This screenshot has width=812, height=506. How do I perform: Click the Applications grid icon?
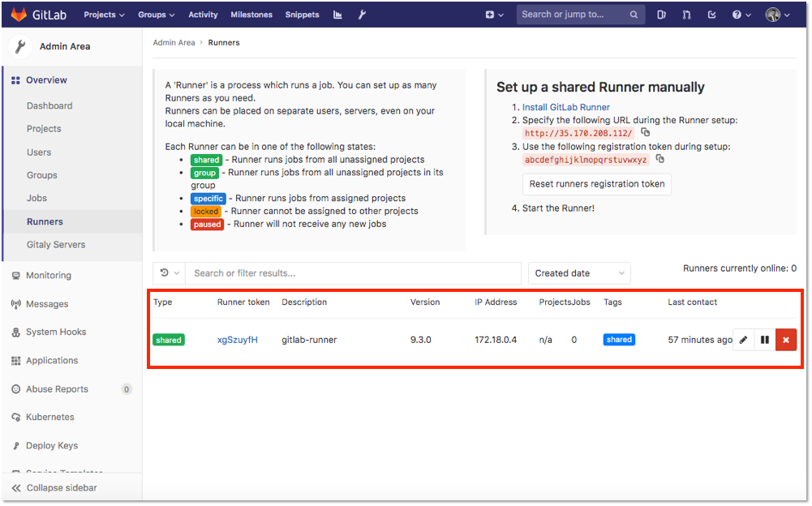[16, 361]
